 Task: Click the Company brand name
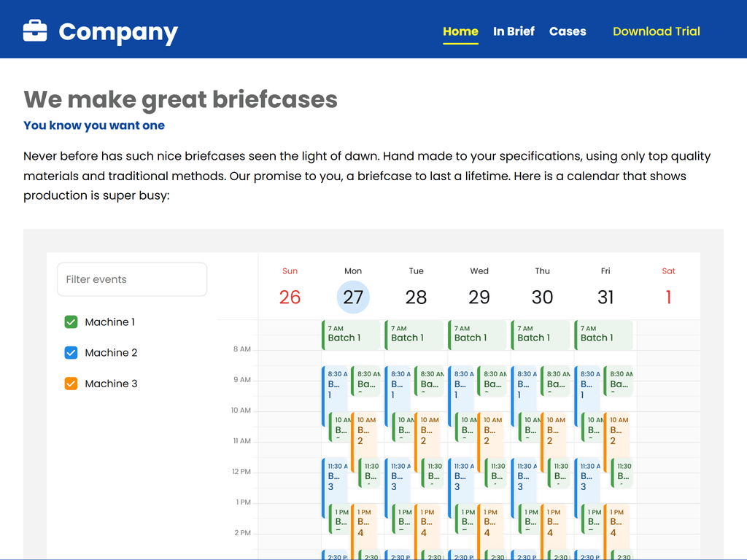pyautogui.click(x=118, y=32)
